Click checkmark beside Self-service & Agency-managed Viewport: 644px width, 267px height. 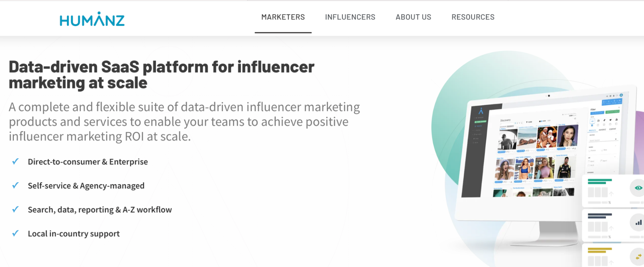coord(15,185)
